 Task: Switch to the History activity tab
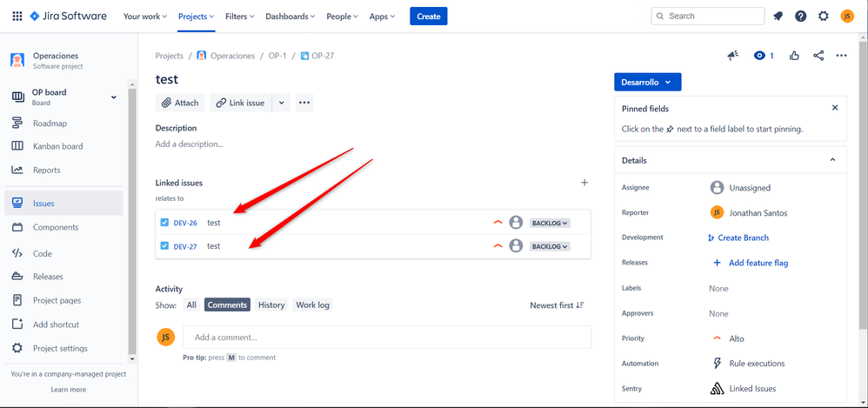(271, 304)
